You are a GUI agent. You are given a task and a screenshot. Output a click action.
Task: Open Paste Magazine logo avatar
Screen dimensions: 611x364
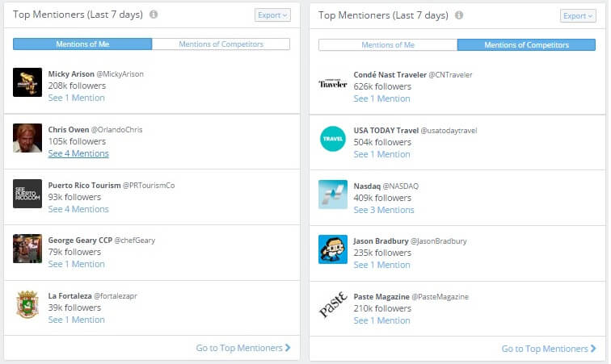[x=333, y=305]
